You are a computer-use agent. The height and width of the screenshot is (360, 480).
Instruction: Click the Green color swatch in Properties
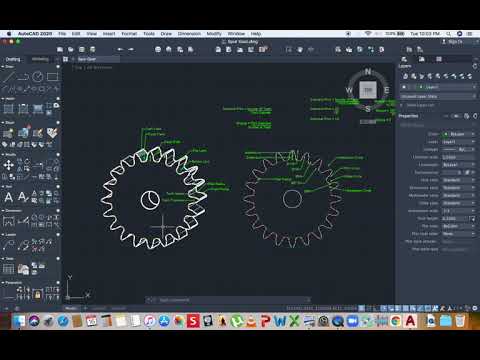point(445,134)
